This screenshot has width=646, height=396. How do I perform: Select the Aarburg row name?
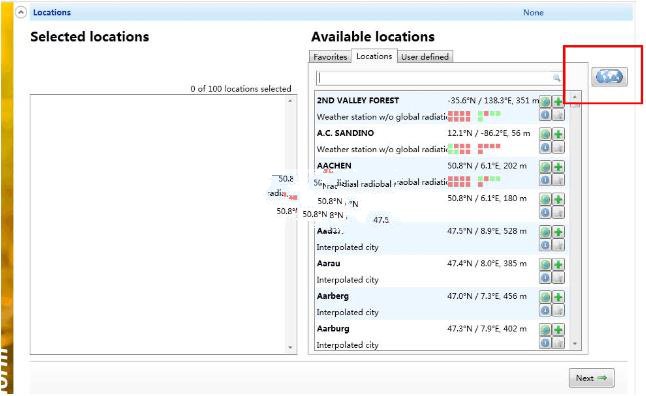pos(333,329)
